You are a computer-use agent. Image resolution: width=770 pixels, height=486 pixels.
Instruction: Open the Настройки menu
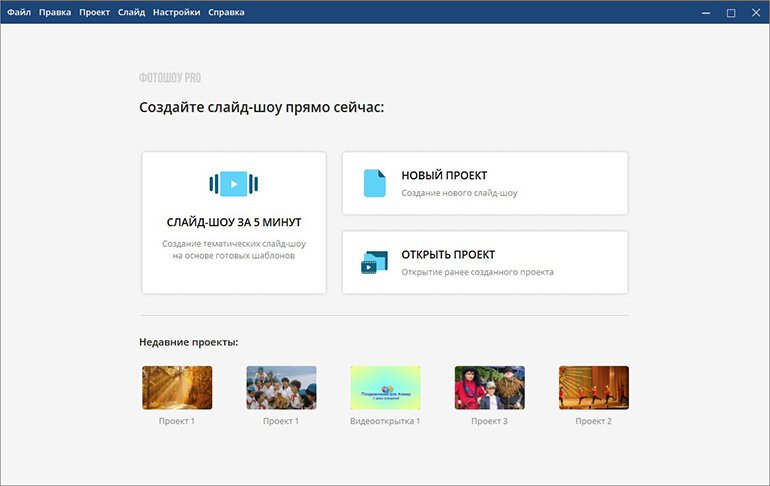tap(176, 12)
